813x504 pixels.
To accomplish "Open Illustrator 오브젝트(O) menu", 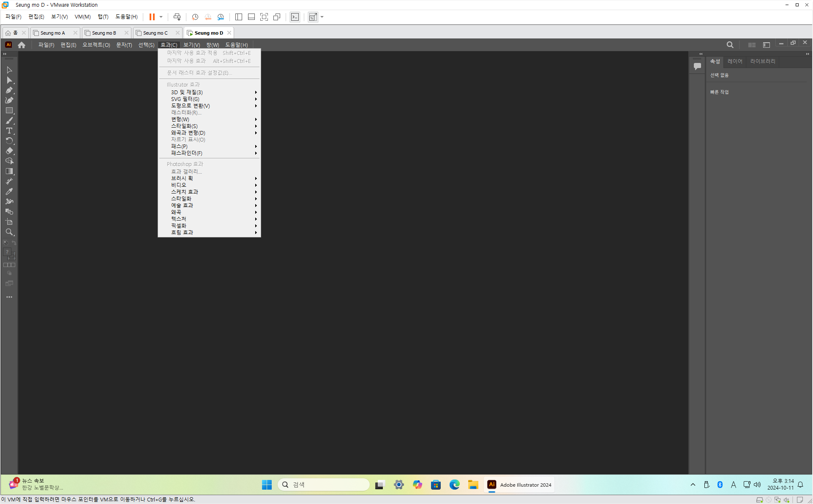I will pyautogui.click(x=96, y=45).
